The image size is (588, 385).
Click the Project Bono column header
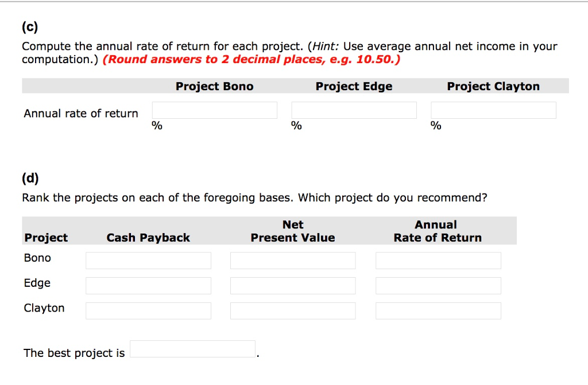pyautogui.click(x=214, y=87)
